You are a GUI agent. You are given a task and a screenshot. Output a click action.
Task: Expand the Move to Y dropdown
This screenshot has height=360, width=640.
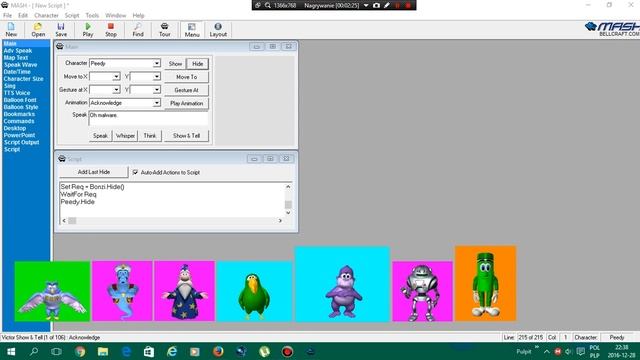click(157, 76)
